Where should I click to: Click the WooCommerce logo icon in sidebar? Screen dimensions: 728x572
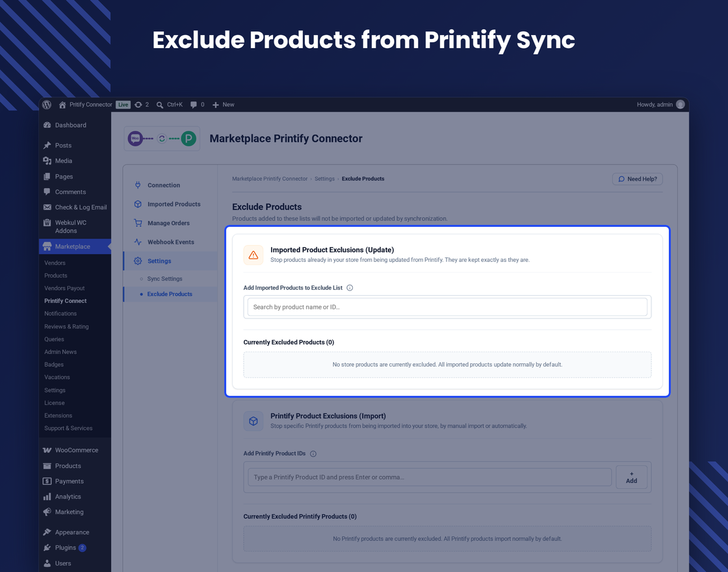[x=47, y=450]
